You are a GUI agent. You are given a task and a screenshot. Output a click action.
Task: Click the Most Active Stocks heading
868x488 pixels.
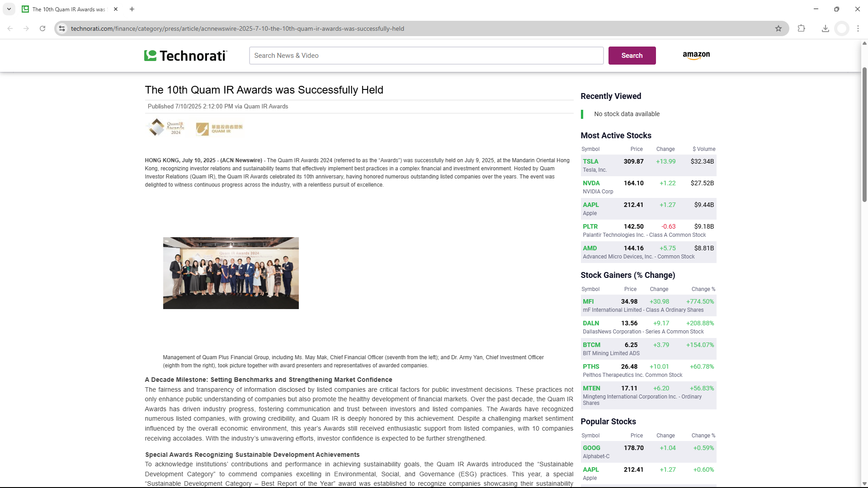click(x=616, y=136)
